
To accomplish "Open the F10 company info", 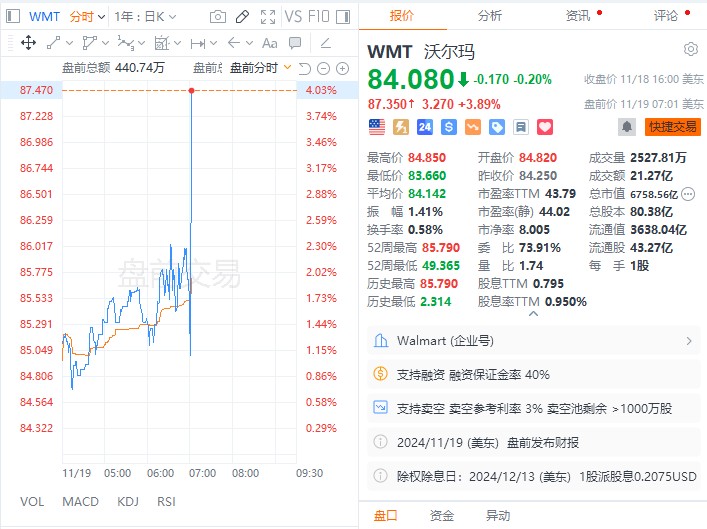I will pyautogui.click(x=319, y=17).
